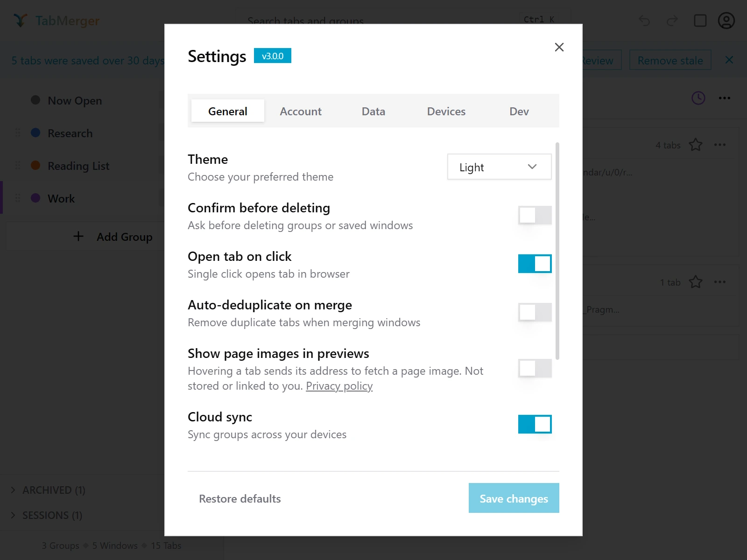Click the plus icon of Add Group
This screenshot has height=560, width=747.
pyautogui.click(x=78, y=236)
